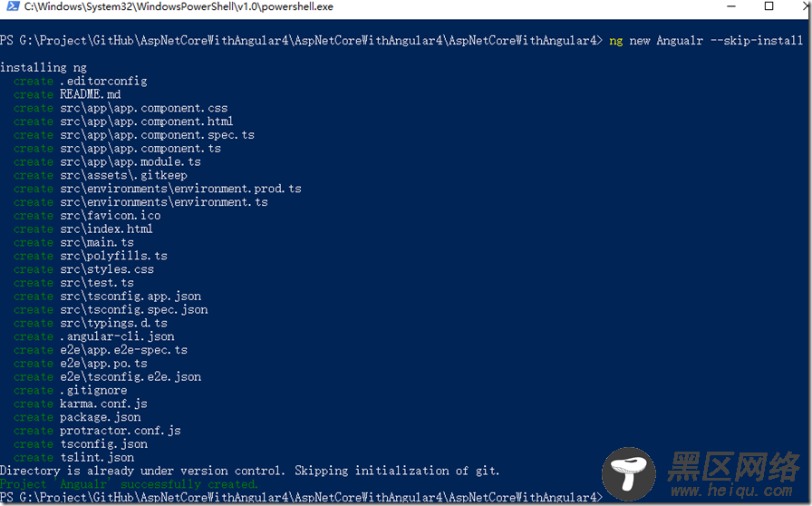Click the 'ng' command word in the prompt

(x=615, y=41)
